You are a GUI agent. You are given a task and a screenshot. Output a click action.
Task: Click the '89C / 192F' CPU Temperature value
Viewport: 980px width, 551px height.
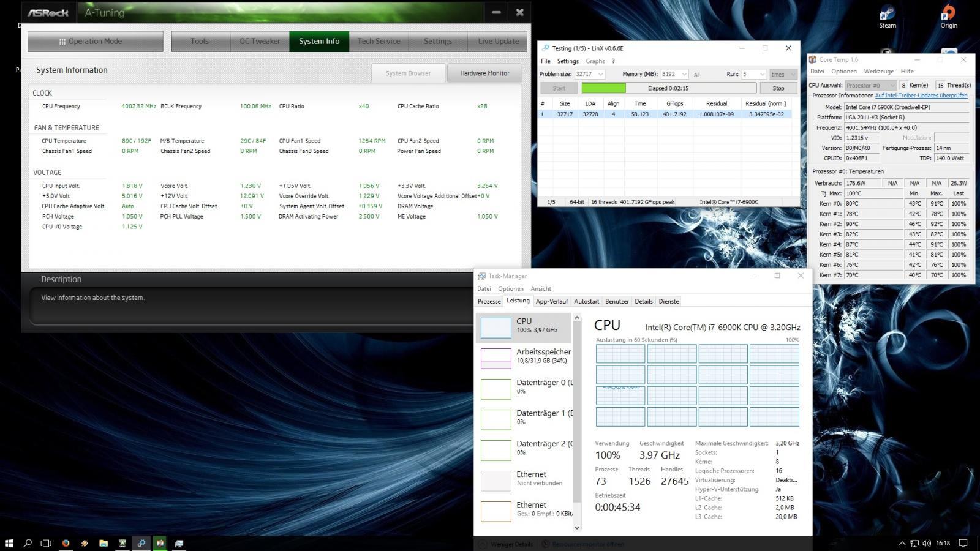pyautogui.click(x=137, y=141)
